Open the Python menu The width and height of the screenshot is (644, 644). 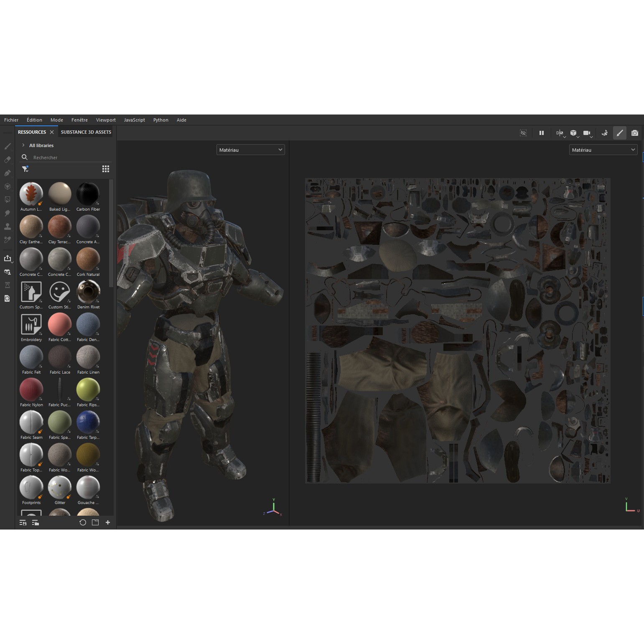(161, 120)
